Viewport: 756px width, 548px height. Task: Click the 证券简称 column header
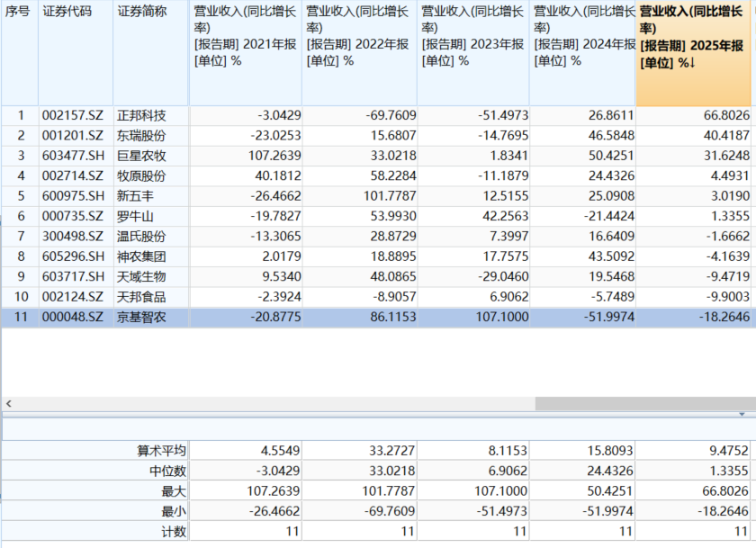(x=150, y=53)
